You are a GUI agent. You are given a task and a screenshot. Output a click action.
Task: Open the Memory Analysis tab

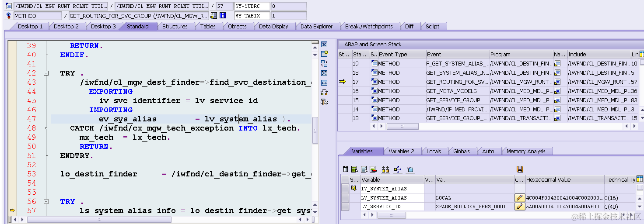[526, 151]
